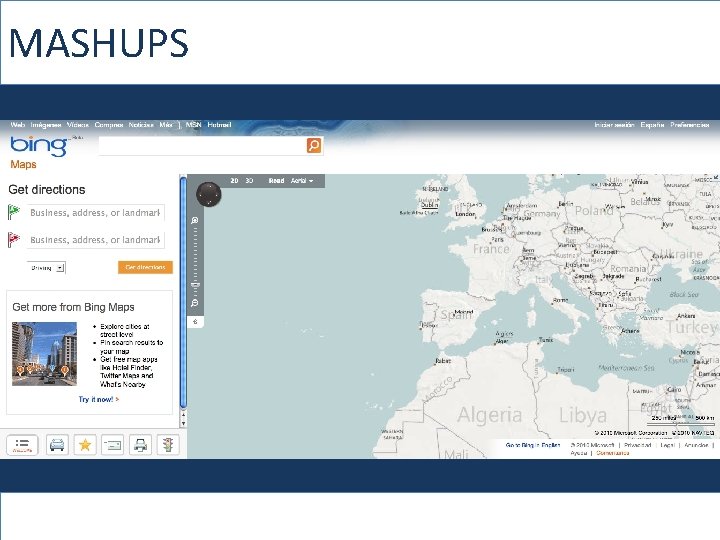Click the red destination flag icon

[14, 239]
